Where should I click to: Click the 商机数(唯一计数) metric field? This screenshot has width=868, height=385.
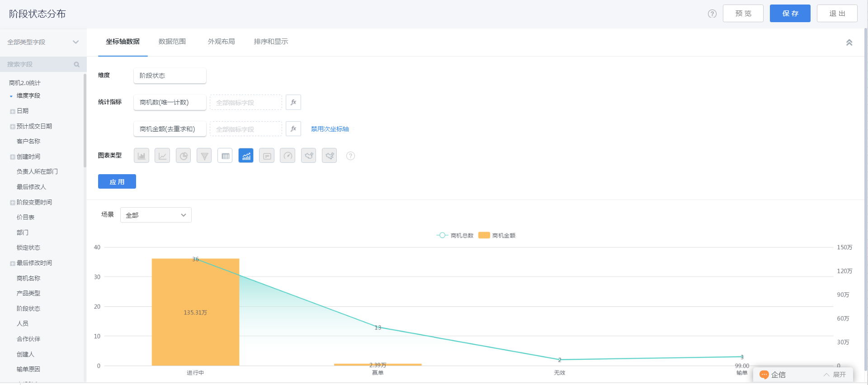(170, 102)
